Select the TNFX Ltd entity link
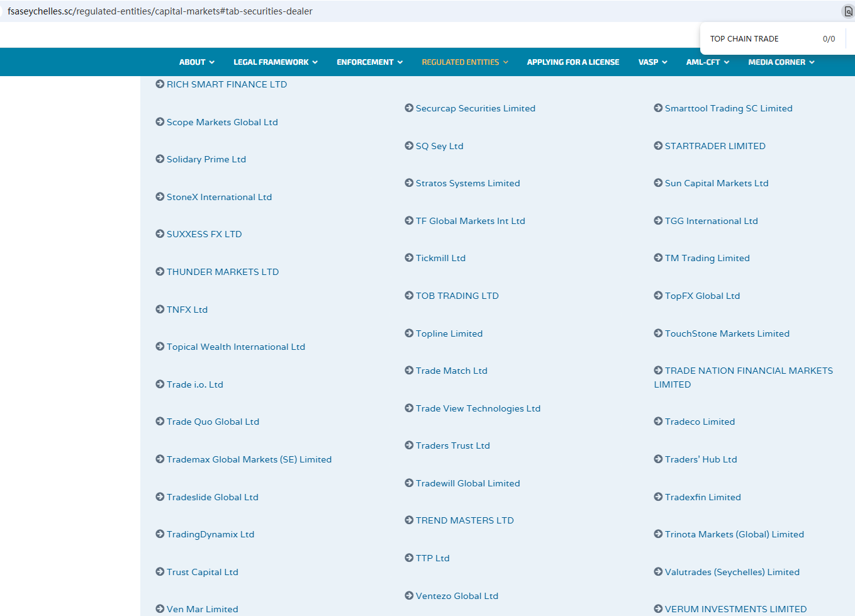 click(x=187, y=310)
